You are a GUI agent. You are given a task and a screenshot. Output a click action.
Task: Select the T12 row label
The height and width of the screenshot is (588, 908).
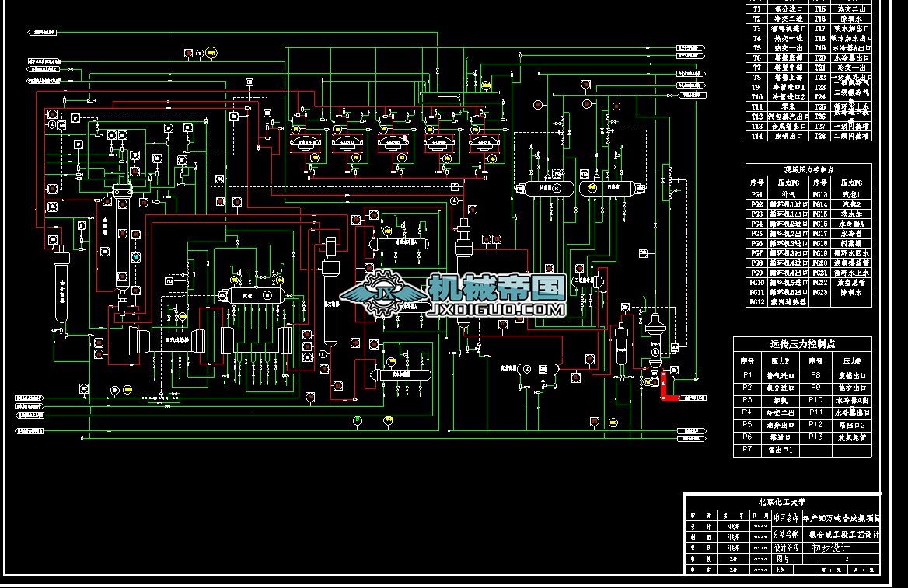click(x=757, y=117)
